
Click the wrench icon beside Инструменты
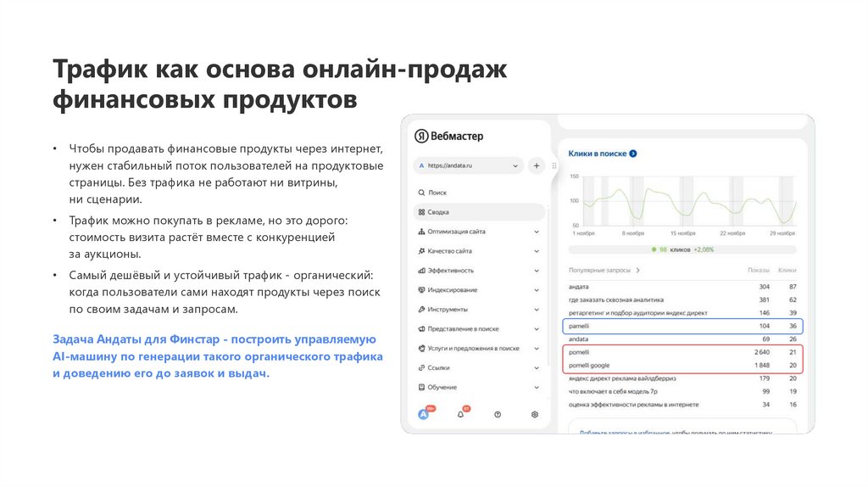tap(421, 309)
